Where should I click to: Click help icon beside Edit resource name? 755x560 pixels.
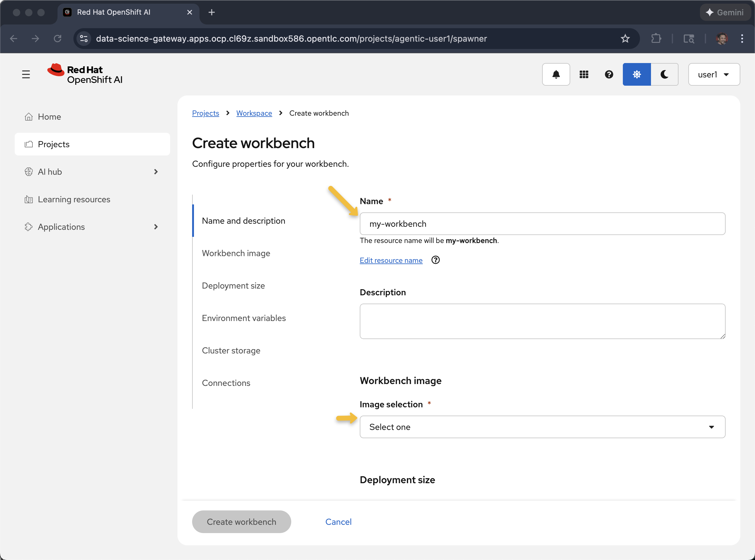click(x=435, y=260)
